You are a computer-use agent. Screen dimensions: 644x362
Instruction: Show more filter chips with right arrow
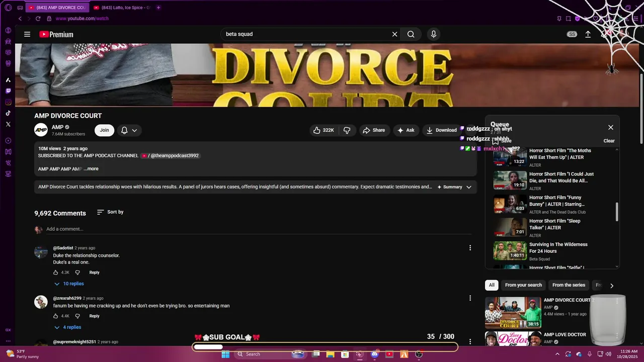pyautogui.click(x=612, y=286)
